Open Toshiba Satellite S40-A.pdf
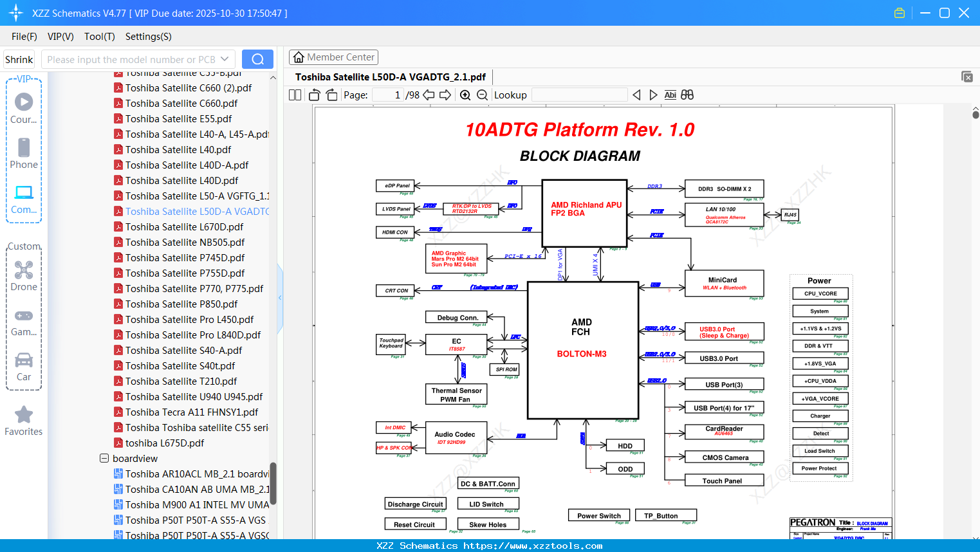 click(184, 350)
